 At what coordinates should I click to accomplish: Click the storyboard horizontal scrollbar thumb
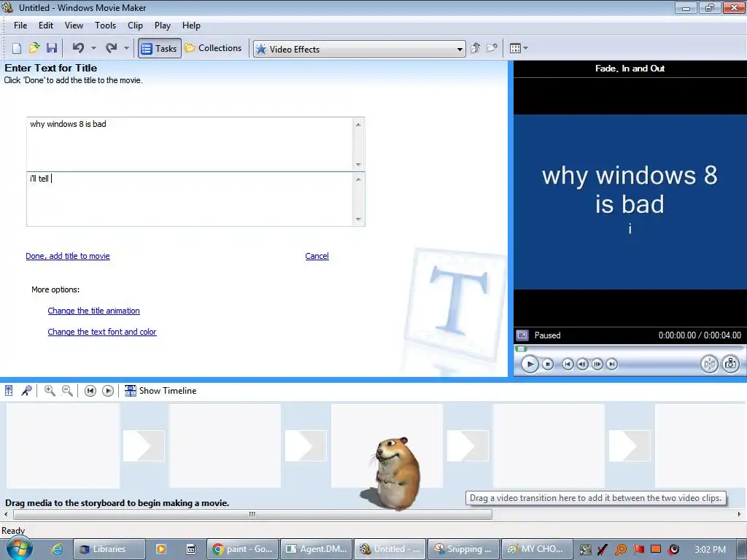(252, 514)
